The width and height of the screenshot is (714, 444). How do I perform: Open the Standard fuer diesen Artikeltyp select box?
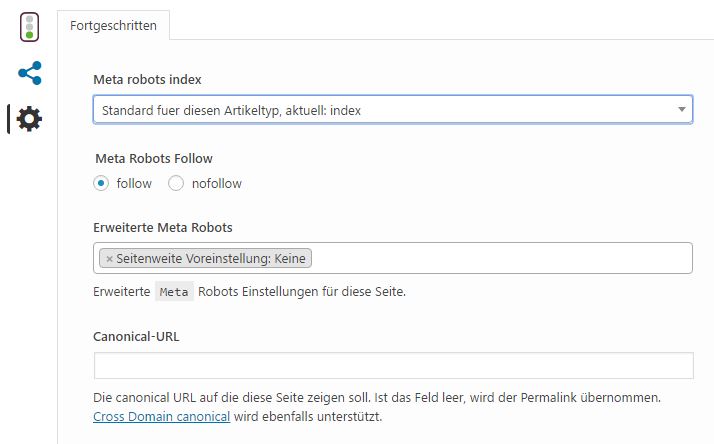click(x=393, y=109)
